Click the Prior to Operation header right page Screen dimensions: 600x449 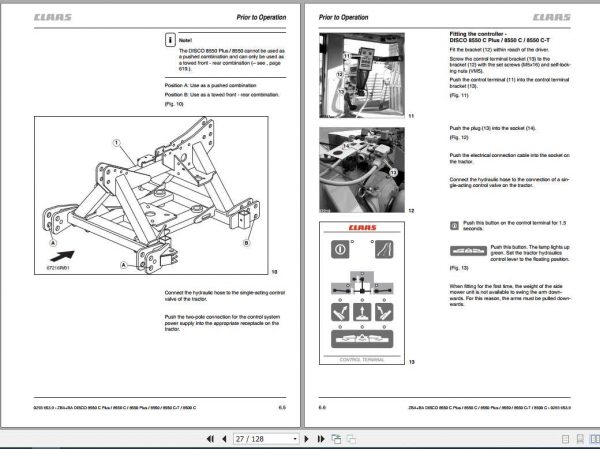[343, 17]
